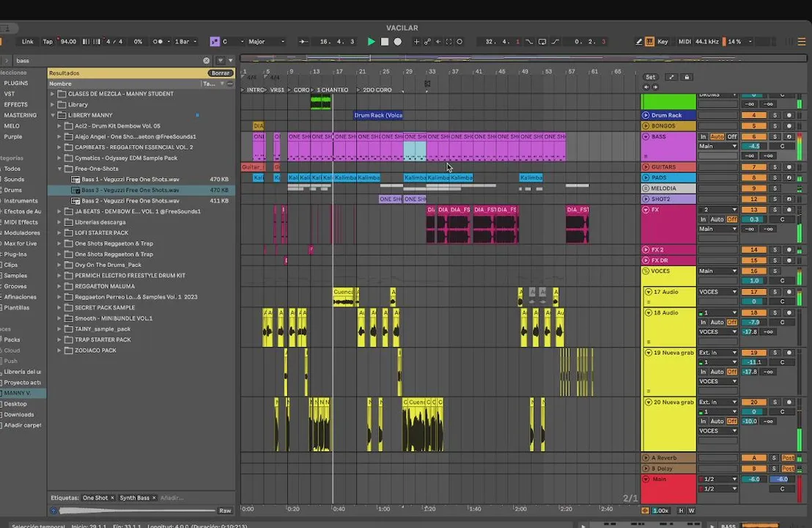The height and width of the screenshot is (528, 812).
Task: Toggle the computer MIDI keyboard icon
Action: tap(649, 42)
